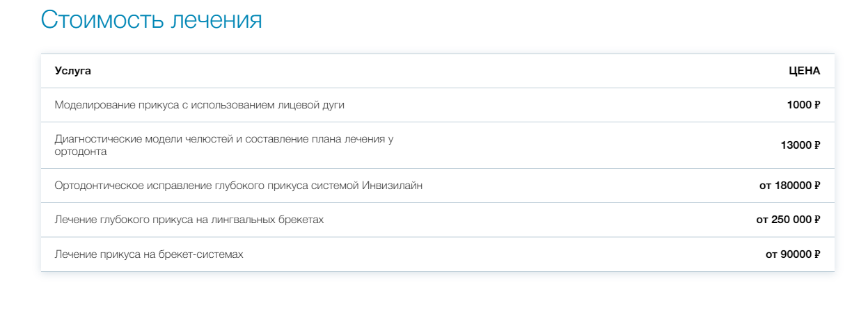Select the Диагностические модели челюстей service row
The width and height of the screenshot is (868, 326).
click(x=438, y=145)
